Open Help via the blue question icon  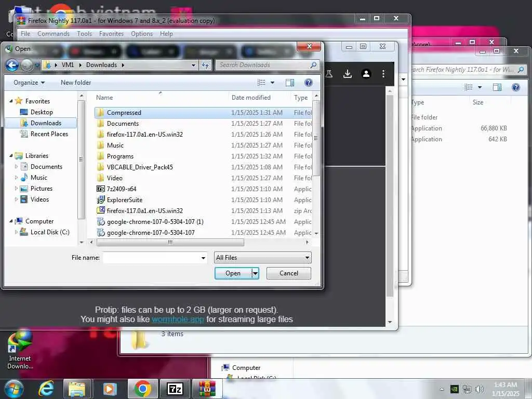click(x=309, y=83)
